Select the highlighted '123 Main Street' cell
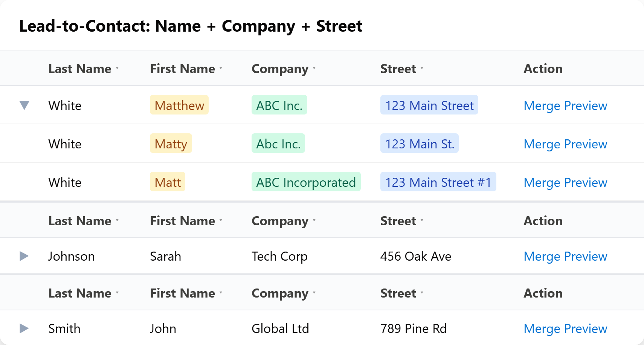This screenshot has width=644, height=345. [429, 105]
